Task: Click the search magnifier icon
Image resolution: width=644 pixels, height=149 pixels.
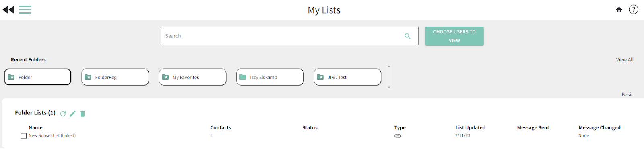Action: click(x=407, y=36)
